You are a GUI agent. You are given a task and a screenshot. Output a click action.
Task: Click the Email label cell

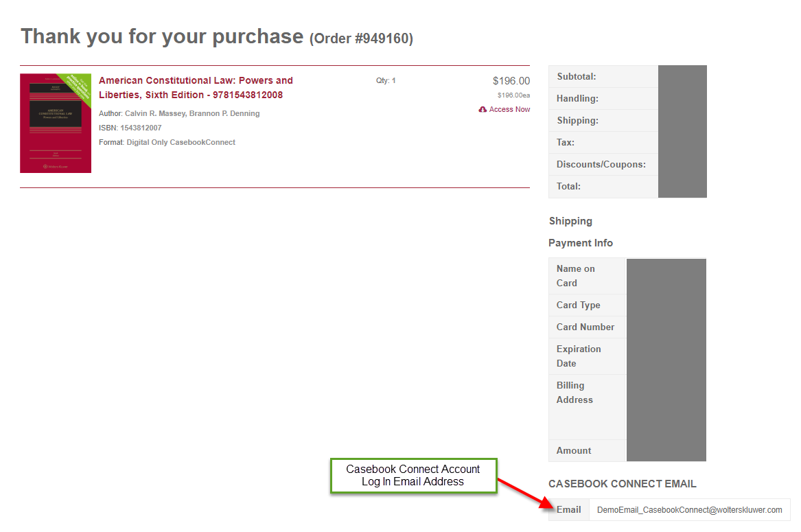click(x=568, y=510)
